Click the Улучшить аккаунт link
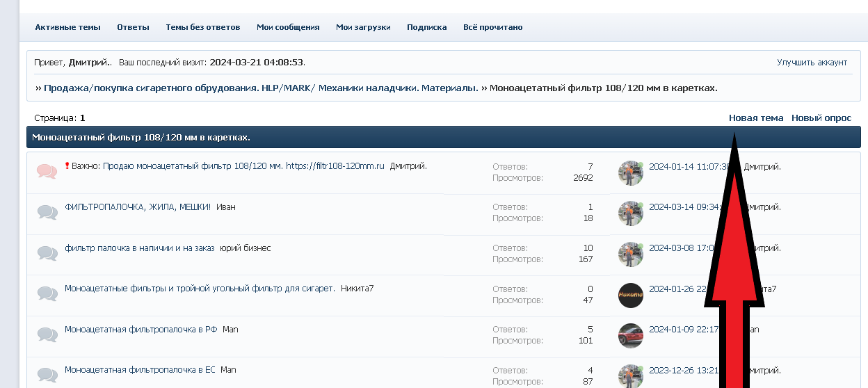 (812, 63)
